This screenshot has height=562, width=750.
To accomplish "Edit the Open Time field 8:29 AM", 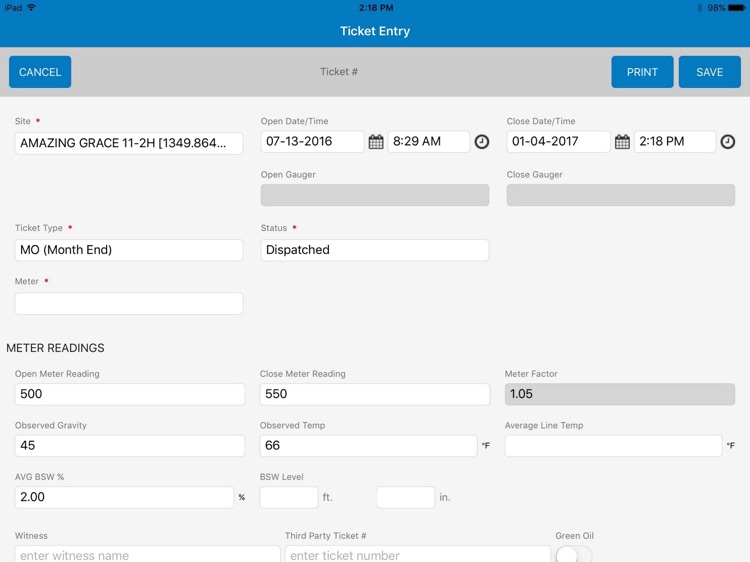I will click(429, 142).
